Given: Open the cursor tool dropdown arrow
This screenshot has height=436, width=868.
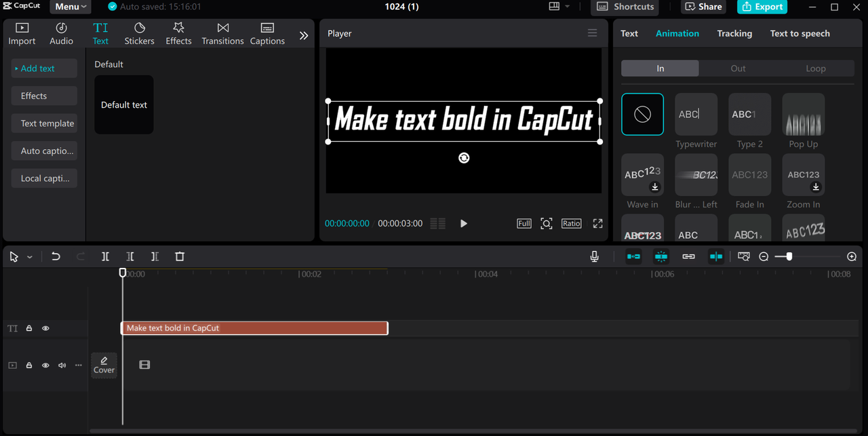Looking at the screenshot, I should 29,257.
